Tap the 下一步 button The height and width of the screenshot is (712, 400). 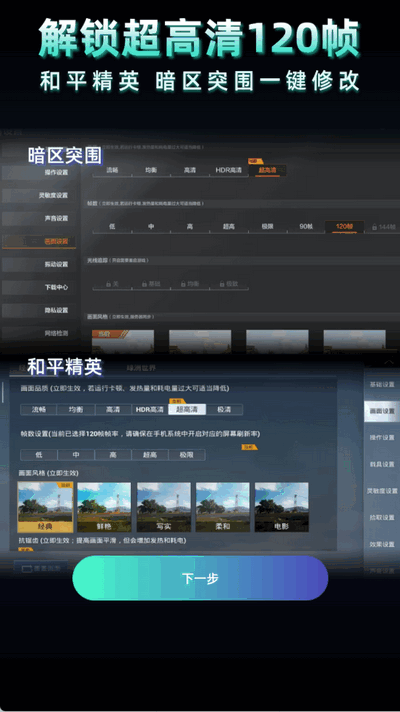click(200, 578)
